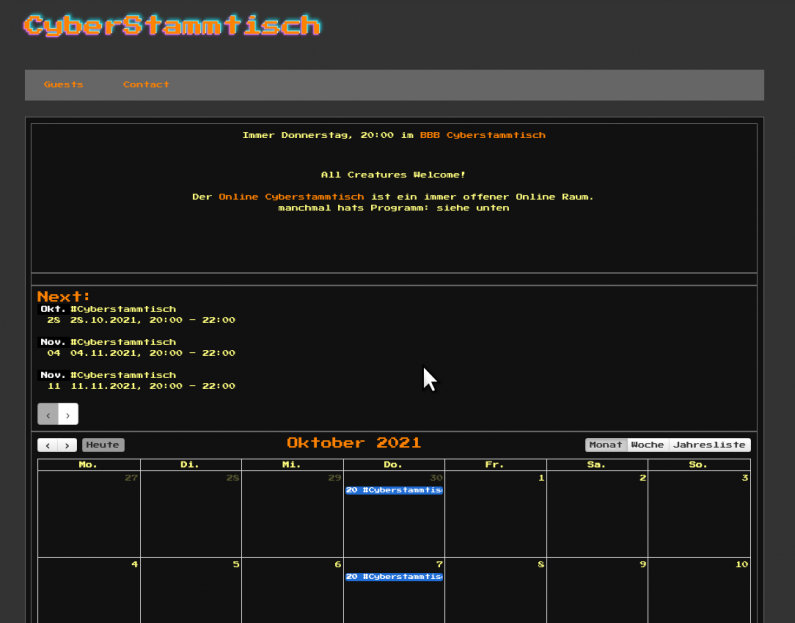Switch calendar to Jahresliste view
Viewport: 795px width, 623px height.
709,445
